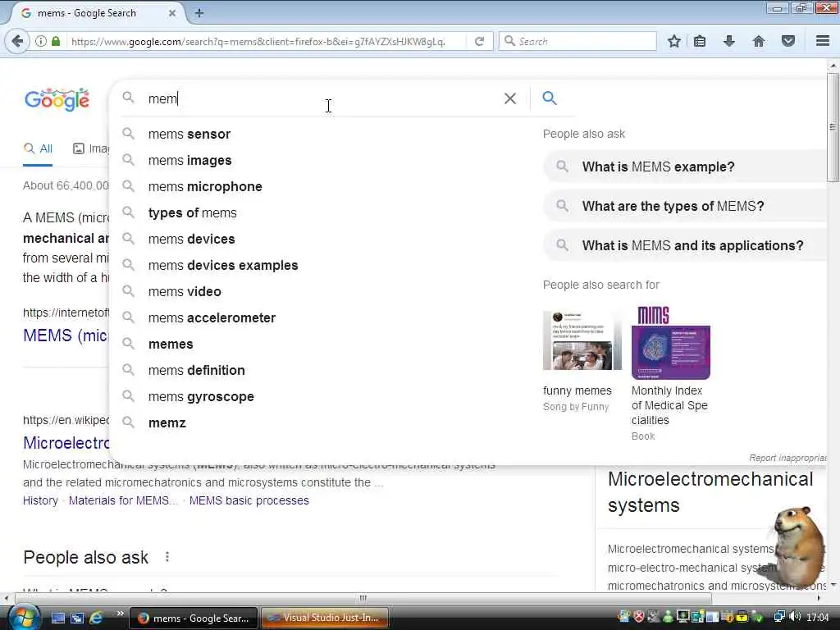Choose suggestion mems gyroscope

201,396
